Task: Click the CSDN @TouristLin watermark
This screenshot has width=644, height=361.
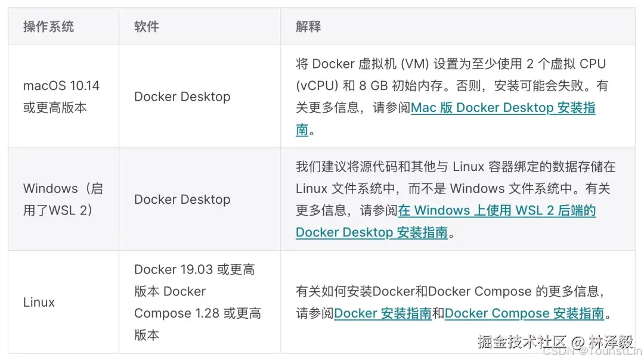Action: point(592,351)
